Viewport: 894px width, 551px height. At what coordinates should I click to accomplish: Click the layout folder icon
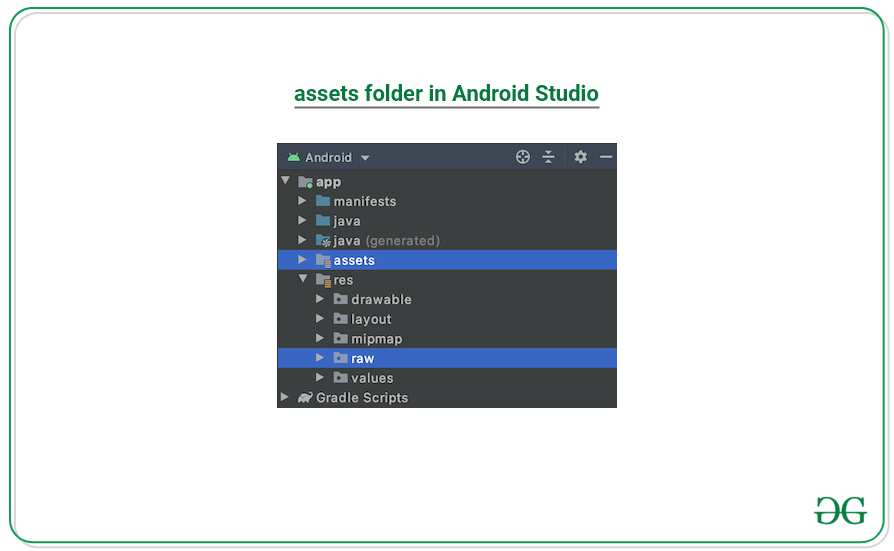[x=341, y=318]
